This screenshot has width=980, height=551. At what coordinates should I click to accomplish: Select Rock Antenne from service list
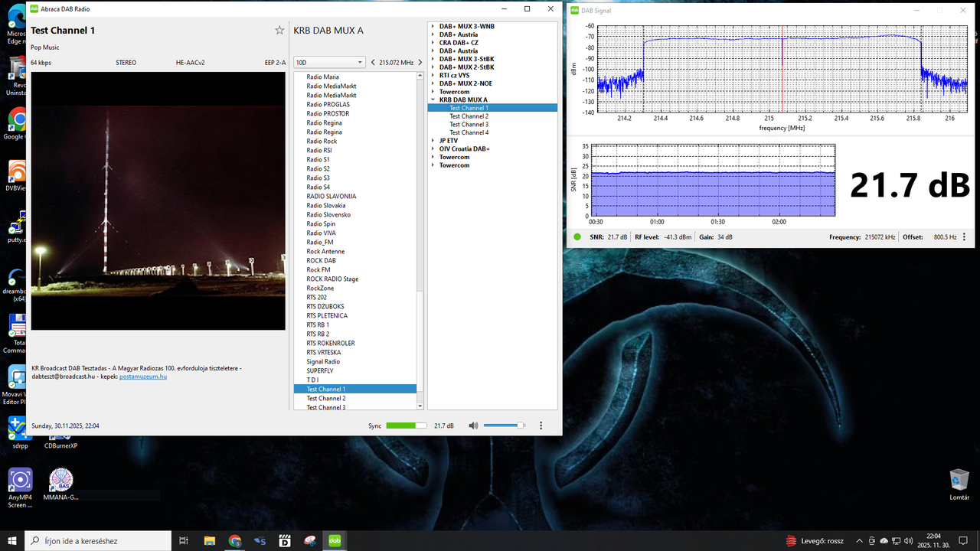[325, 252]
